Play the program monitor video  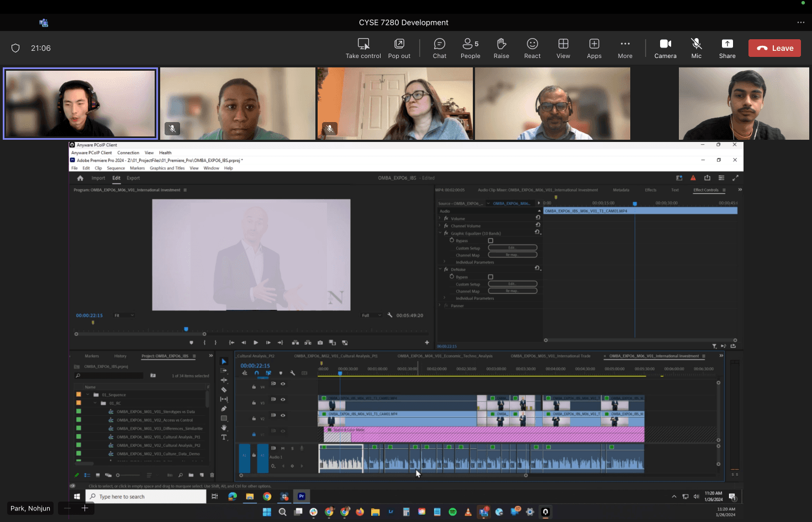coord(256,342)
